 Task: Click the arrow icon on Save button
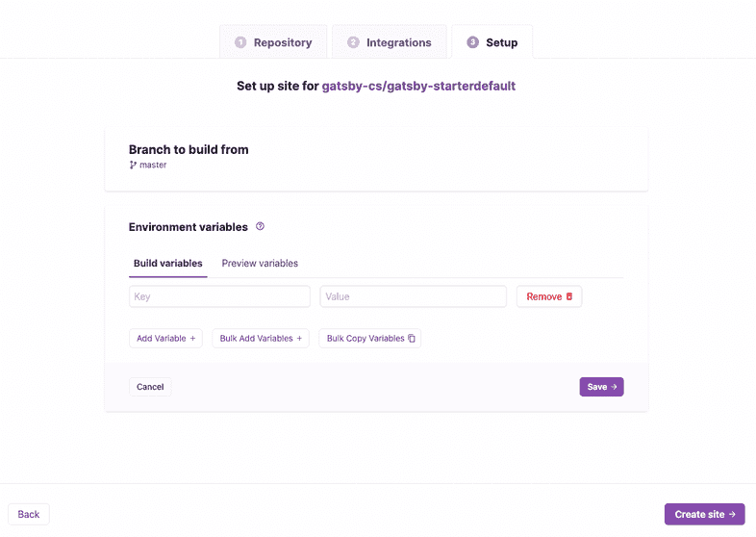[614, 387]
